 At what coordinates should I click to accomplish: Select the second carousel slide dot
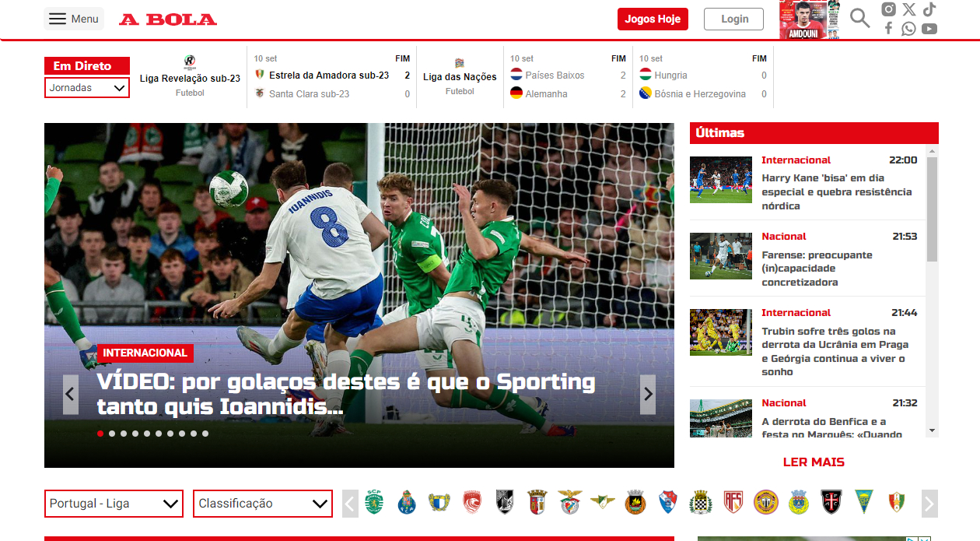(112, 434)
